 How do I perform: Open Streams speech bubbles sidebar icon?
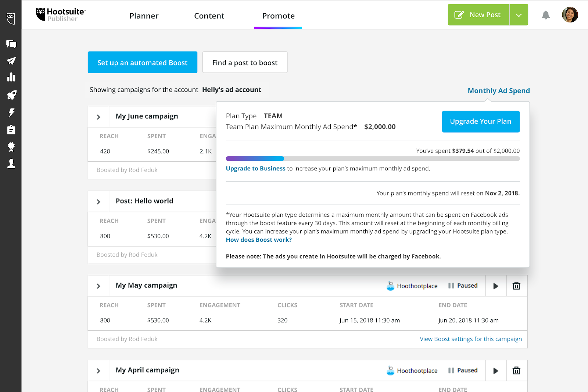11,44
